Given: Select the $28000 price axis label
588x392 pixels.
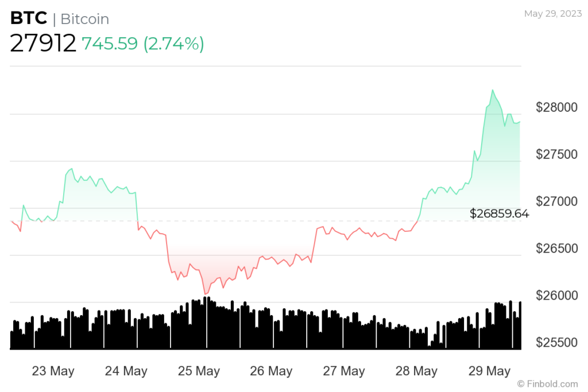Looking at the screenshot, I should [557, 108].
